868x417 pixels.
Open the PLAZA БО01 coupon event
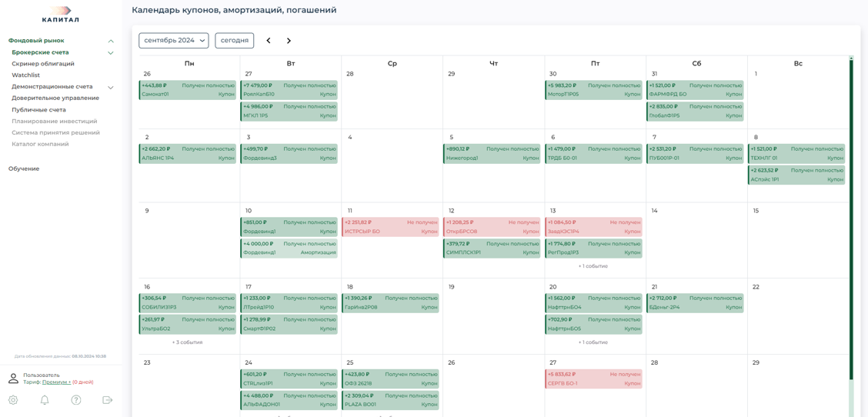click(x=390, y=400)
